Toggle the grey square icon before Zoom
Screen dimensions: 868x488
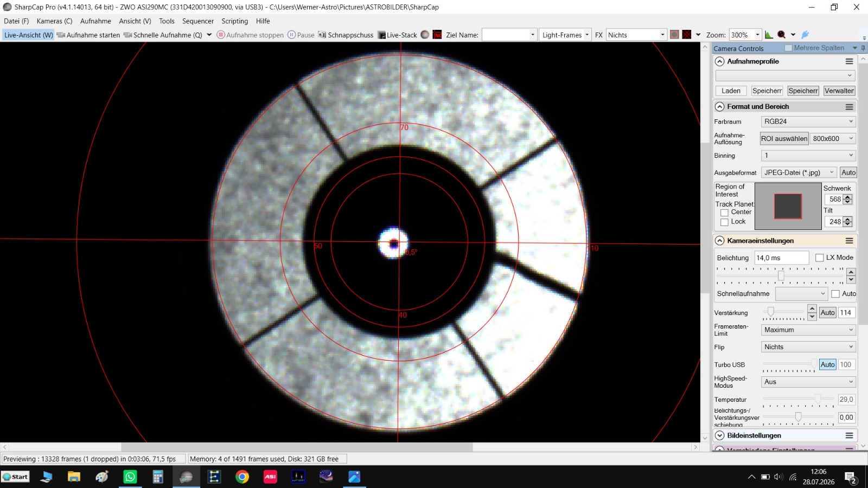674,35
